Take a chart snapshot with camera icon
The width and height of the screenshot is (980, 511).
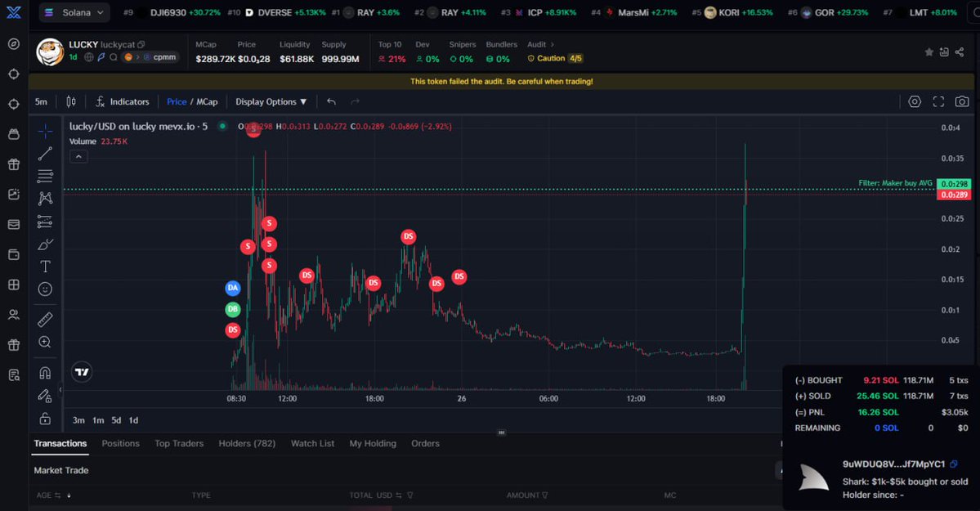pyautogui.click(x=962, y=102)
